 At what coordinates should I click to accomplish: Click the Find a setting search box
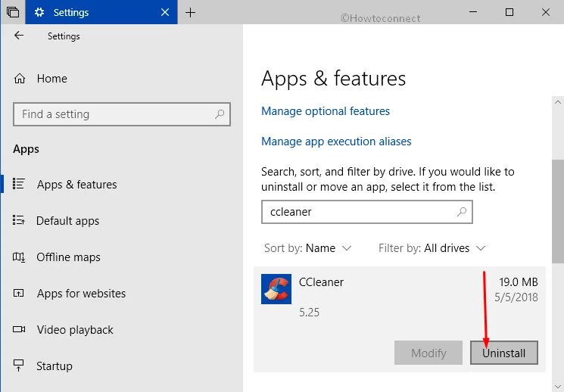pos(122,114)
